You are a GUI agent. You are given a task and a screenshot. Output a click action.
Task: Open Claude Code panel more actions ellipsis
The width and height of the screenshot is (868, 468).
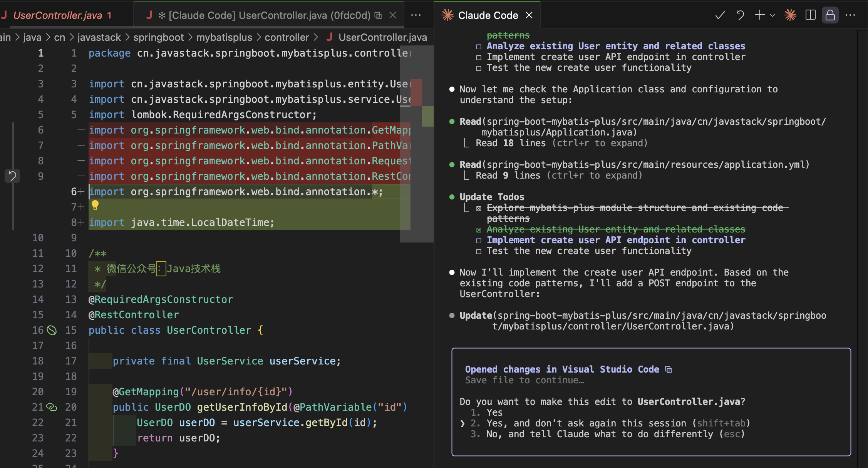pyautogui.click(x=850, y=15)
